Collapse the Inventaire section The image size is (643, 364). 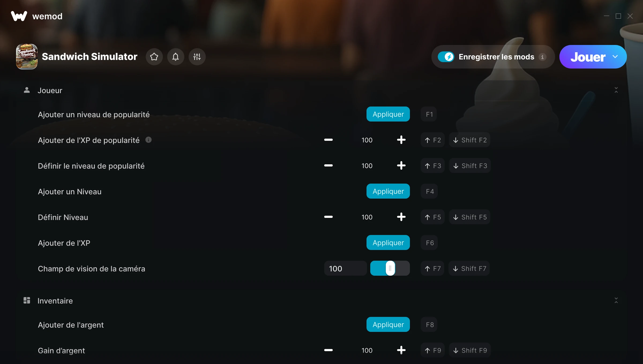[x=616, y=300]
